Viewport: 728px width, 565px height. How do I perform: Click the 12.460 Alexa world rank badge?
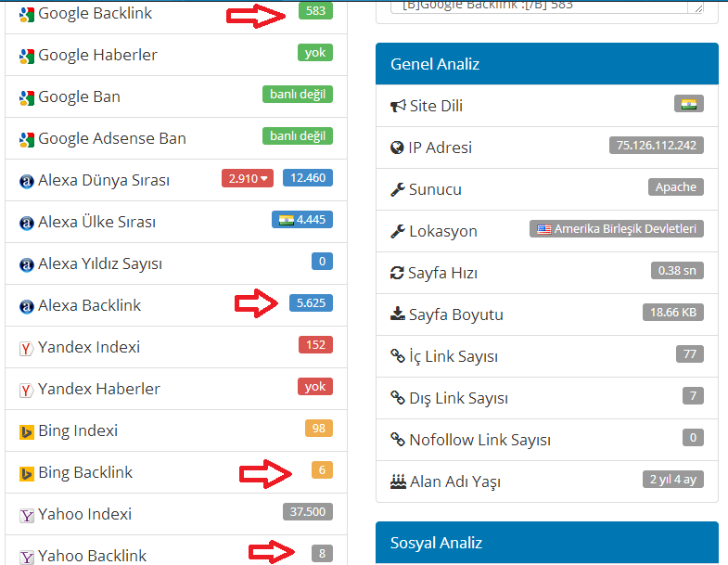[308, 178]
